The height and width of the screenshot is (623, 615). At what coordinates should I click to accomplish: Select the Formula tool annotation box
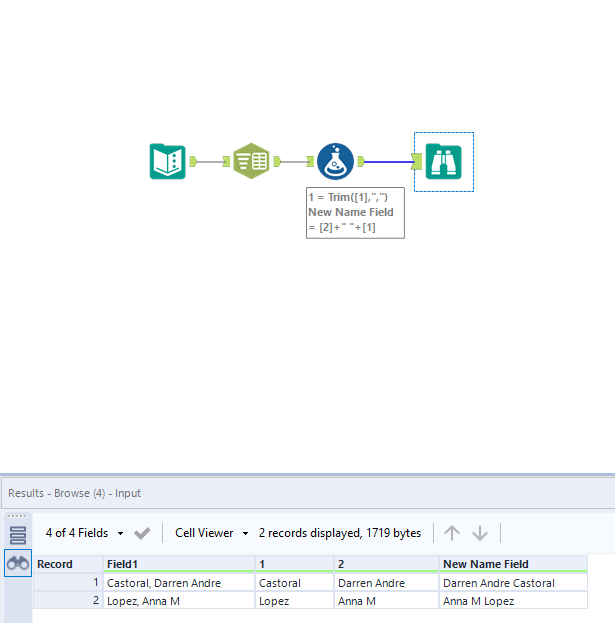pos(355,213)
